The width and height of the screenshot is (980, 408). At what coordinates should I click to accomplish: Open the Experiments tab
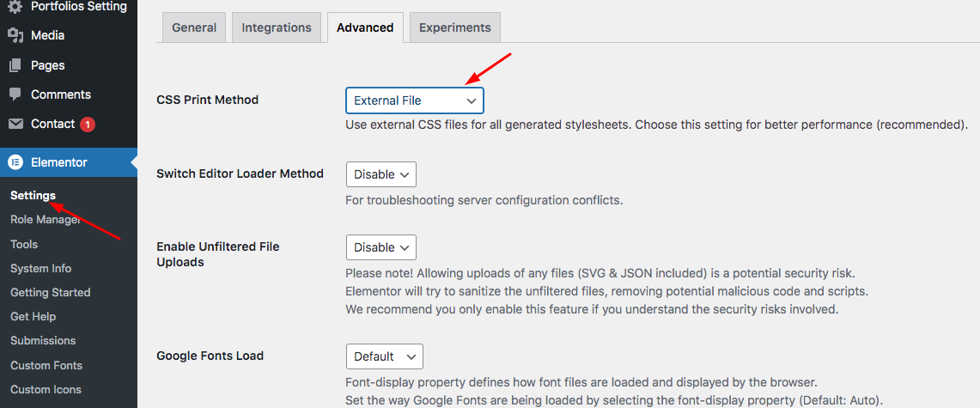click(x=454, y=27)
